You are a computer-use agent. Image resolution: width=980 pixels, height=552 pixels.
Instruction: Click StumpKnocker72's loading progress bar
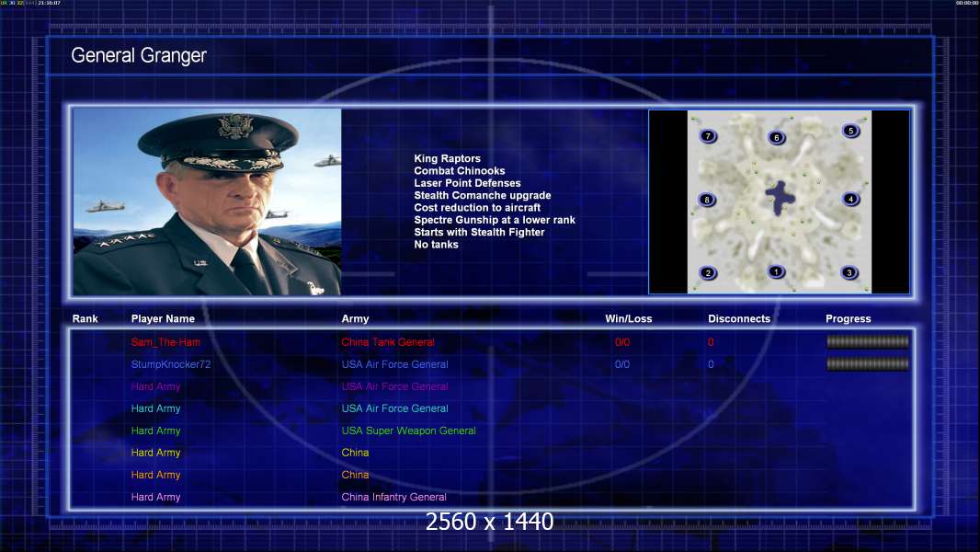click(x=868, y=363)
